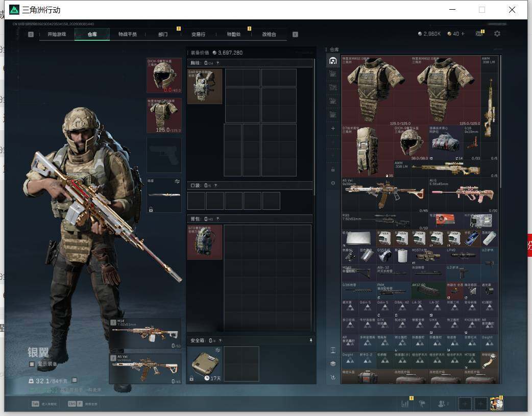Open the settings gear icon
This screenshot has height=416, width=532.
(x=497, y=34)
